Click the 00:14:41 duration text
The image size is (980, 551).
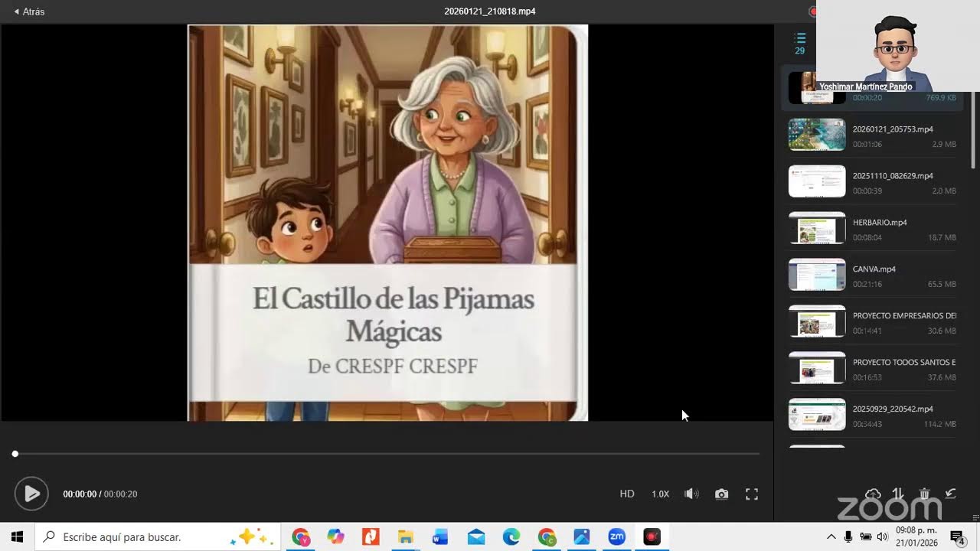pos(867,331)
